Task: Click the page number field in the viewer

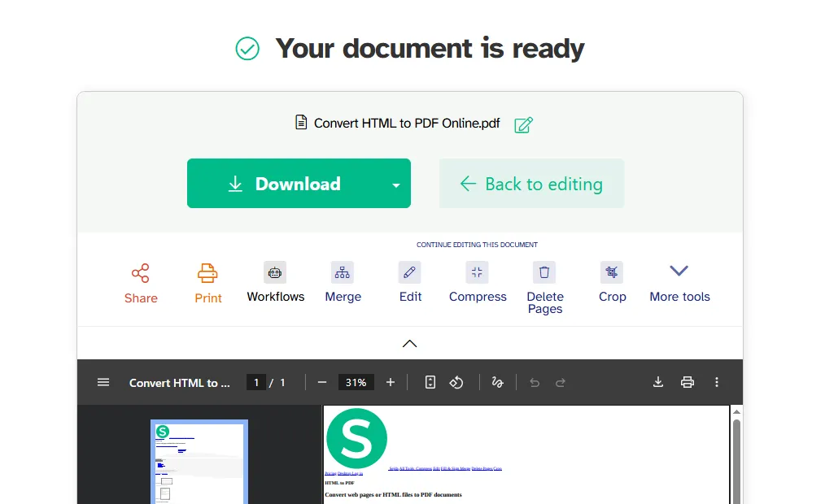Action: tap(256, 382)
